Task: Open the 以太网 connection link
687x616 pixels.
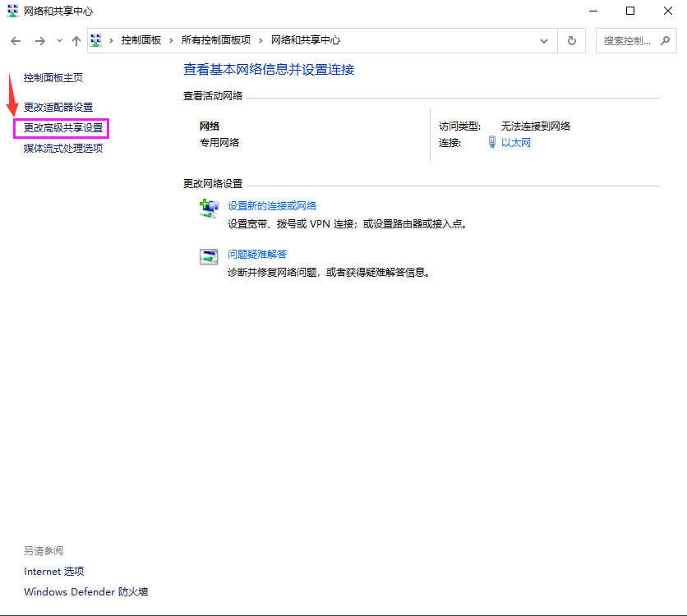Action: click(516, 143)
